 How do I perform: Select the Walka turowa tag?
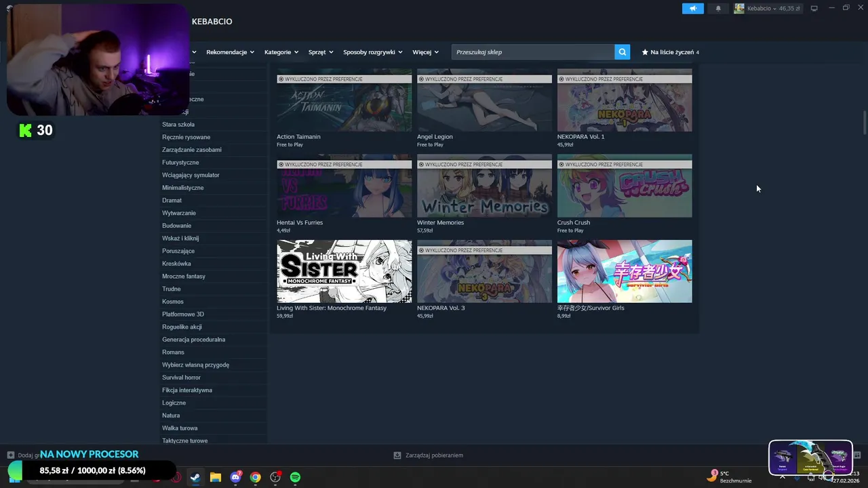coord(180,428)
